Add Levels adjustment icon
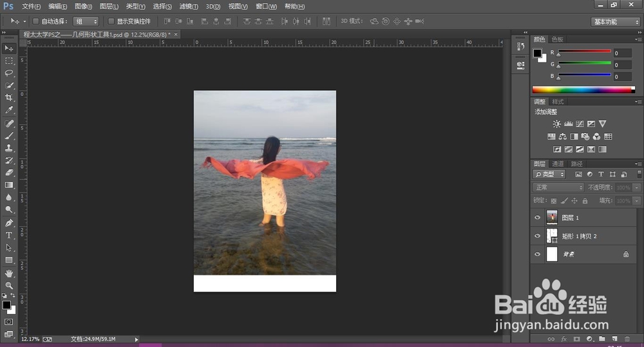The width and height of the screenshot is (644, 347). click(x=569, y=124)
